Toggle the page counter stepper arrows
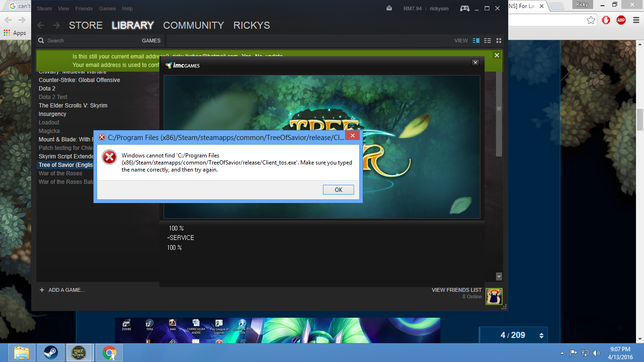 [541, 335]
